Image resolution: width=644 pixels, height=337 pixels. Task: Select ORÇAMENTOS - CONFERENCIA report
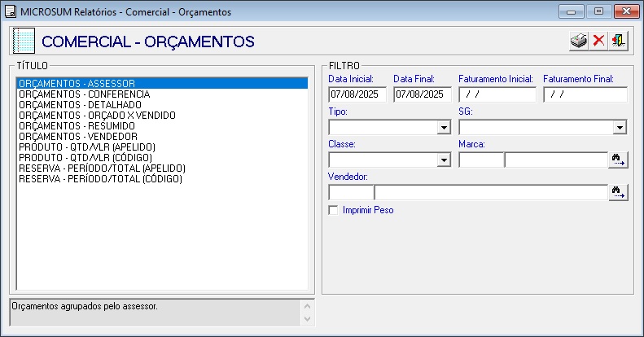[162, 94]
